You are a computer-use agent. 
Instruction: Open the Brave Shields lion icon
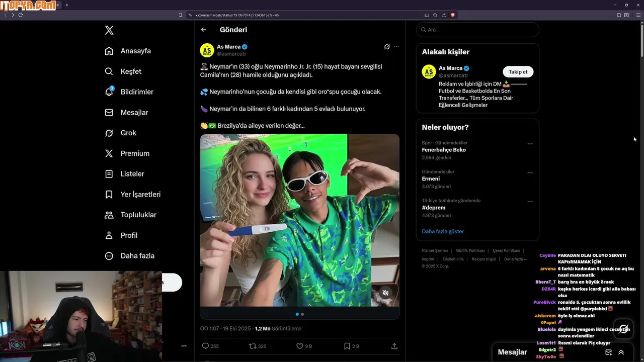pyautogui.click(x=453, y=15)
